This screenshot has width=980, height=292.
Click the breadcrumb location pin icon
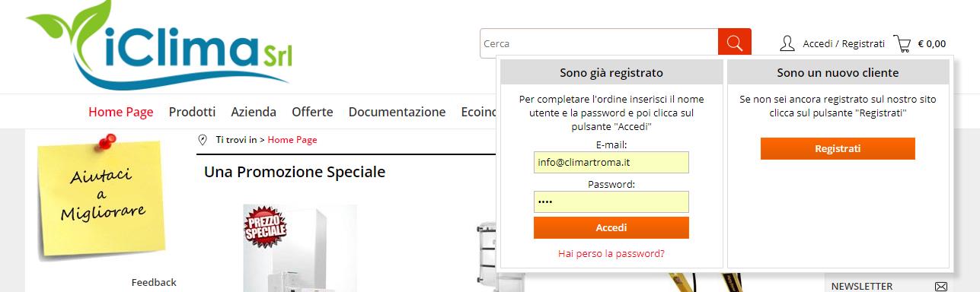203,140
